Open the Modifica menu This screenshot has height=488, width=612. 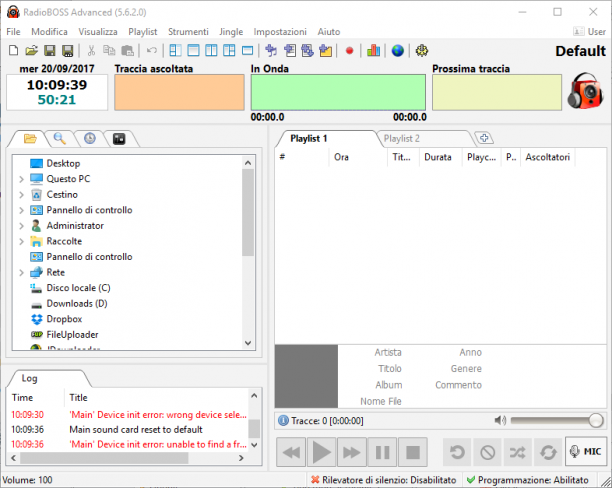coord(49,32)
